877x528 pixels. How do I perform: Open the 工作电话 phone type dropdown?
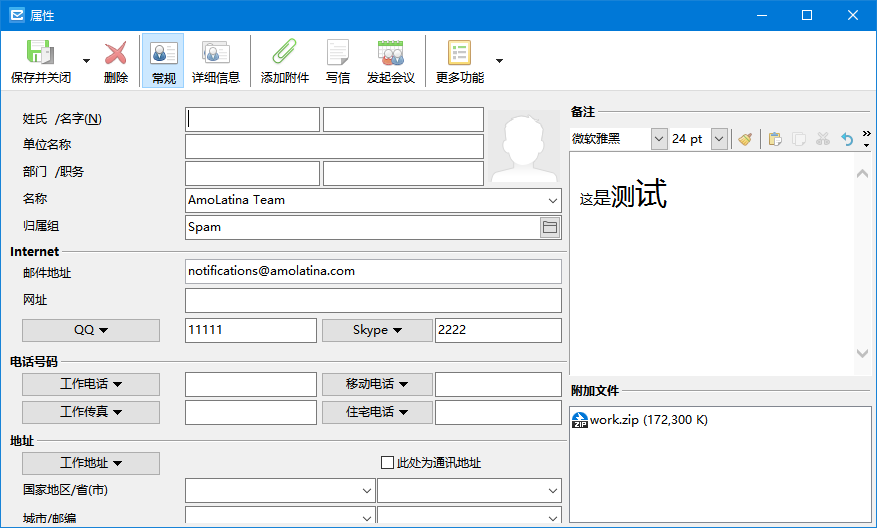(91, 384)
